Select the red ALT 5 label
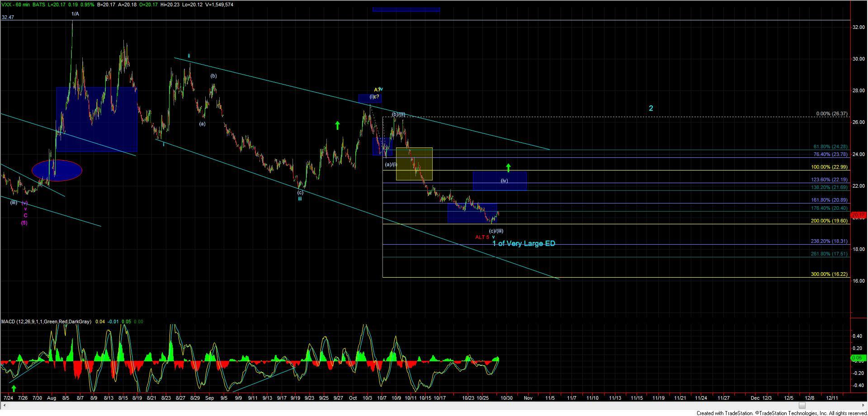The height and width of the screenshot is (416, 868). tap(482, 237)
